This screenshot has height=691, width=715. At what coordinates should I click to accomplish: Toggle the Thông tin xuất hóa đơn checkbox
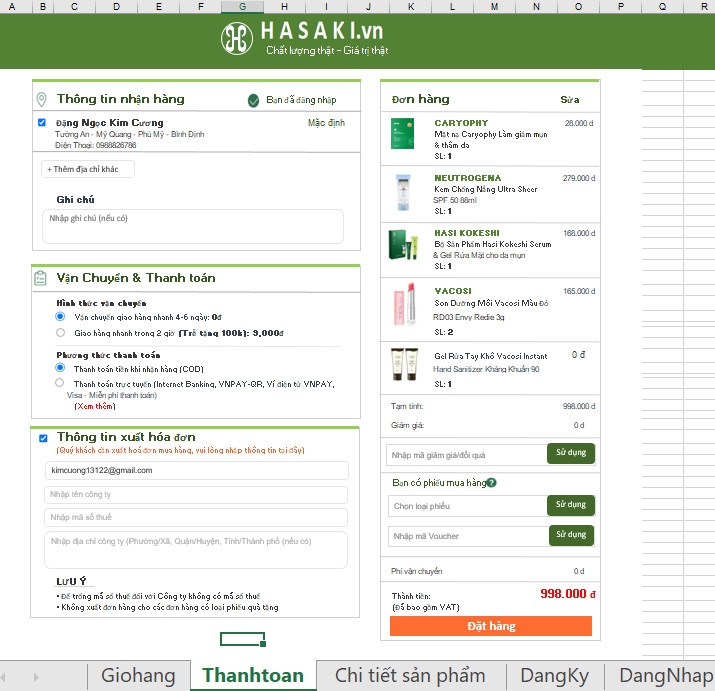43,438
